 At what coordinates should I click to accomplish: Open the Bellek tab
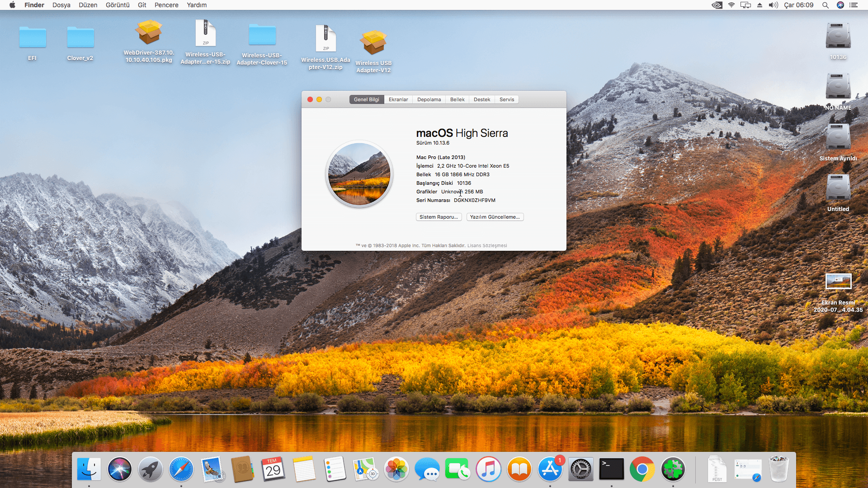(x=457, y=99)
